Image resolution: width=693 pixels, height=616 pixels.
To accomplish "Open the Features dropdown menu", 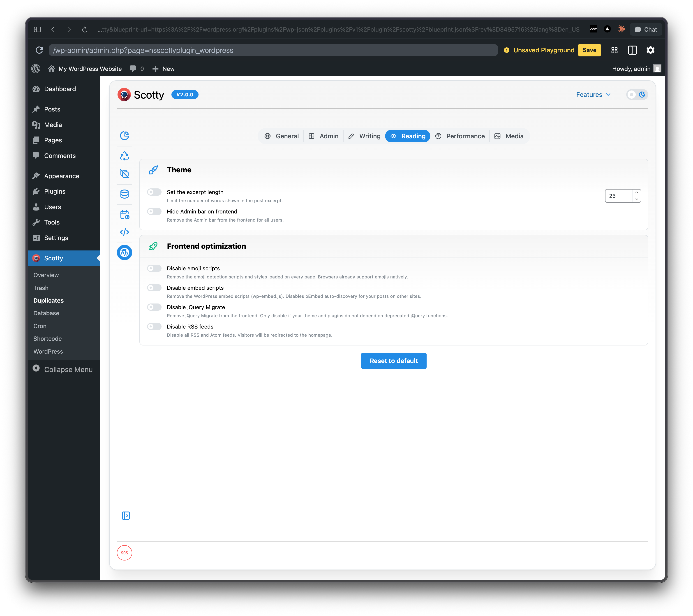I will pos(593,95).
